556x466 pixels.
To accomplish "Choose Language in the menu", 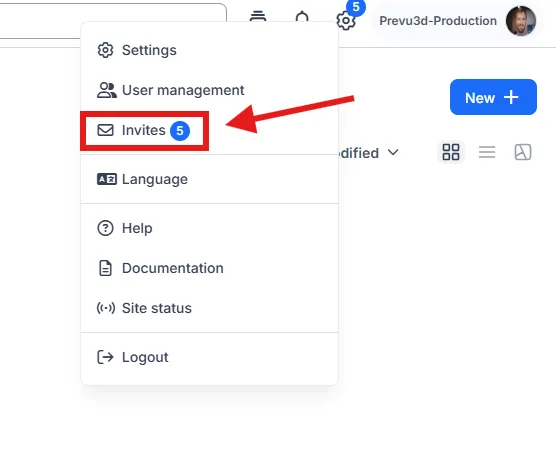I will [209, 179].
